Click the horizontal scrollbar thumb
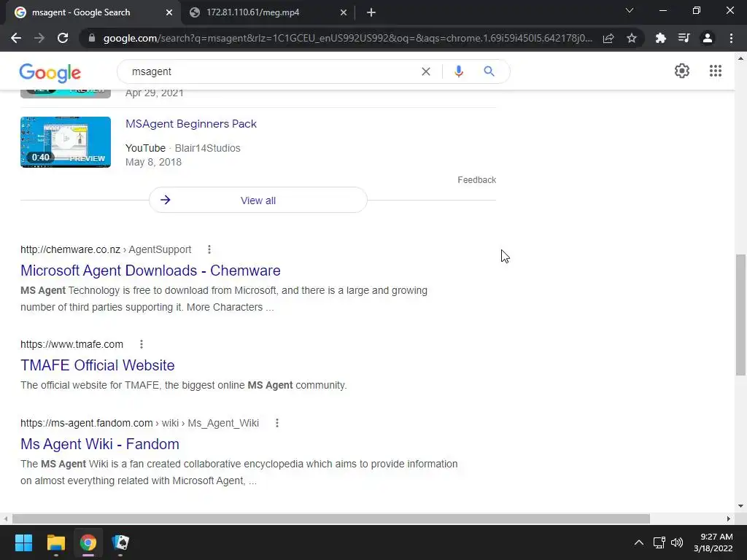 [x=331, y=518]
